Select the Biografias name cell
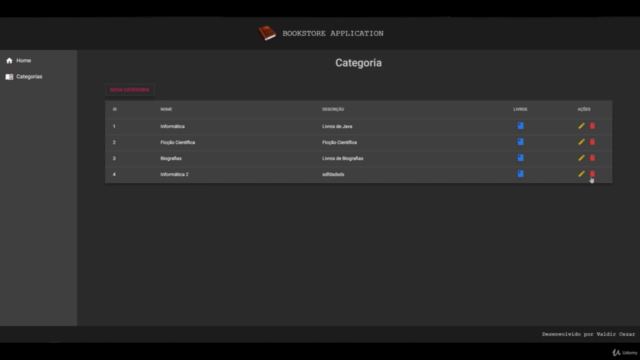 coord(171,158)
